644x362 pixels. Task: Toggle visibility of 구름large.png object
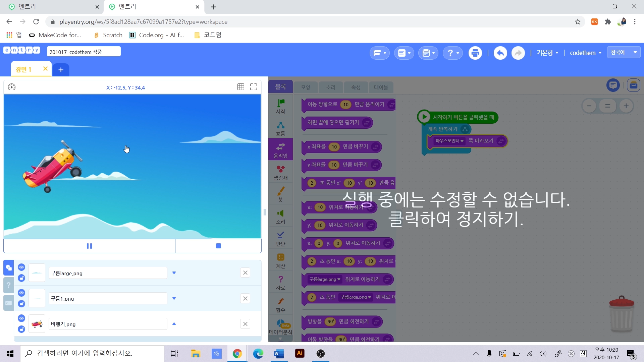(21, 267)
